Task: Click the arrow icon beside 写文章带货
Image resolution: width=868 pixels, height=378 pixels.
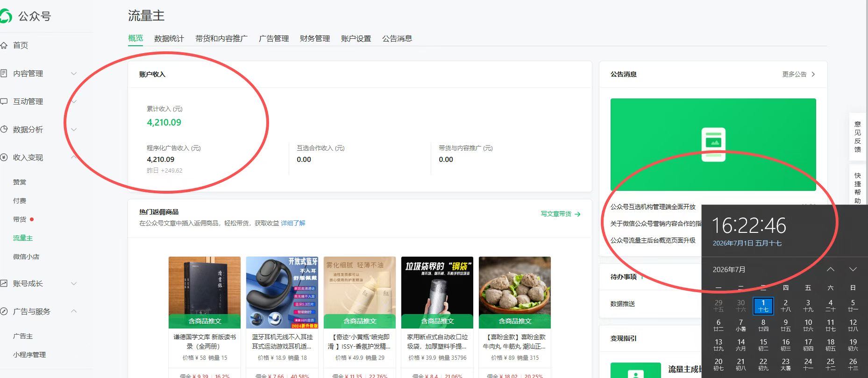Action: pyautogui.click(x=577, y=214)
